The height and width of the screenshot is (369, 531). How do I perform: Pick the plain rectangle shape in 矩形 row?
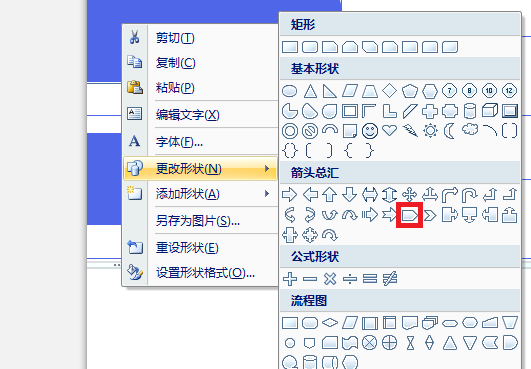coord(290,47)
